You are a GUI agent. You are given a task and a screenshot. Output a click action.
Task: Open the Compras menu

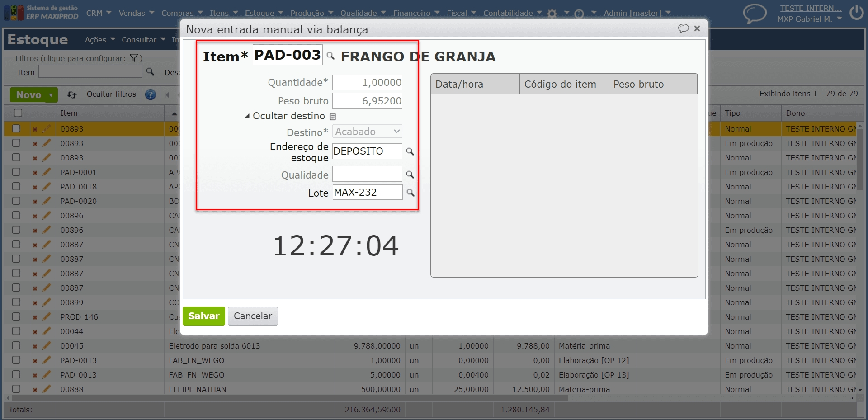tap(181, 13)
